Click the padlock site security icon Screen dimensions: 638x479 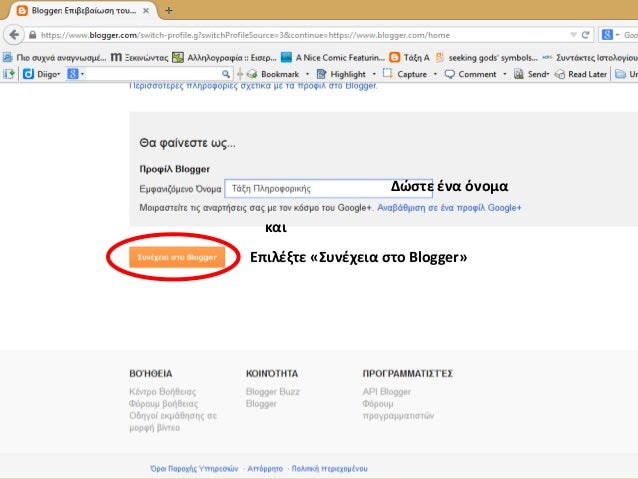[33, 35]
